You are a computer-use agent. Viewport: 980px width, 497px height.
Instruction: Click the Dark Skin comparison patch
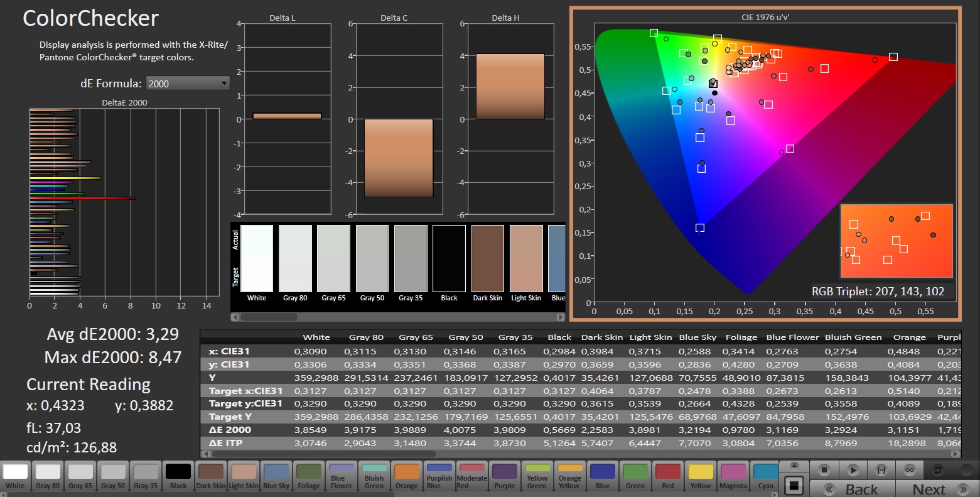coord(488,258)
